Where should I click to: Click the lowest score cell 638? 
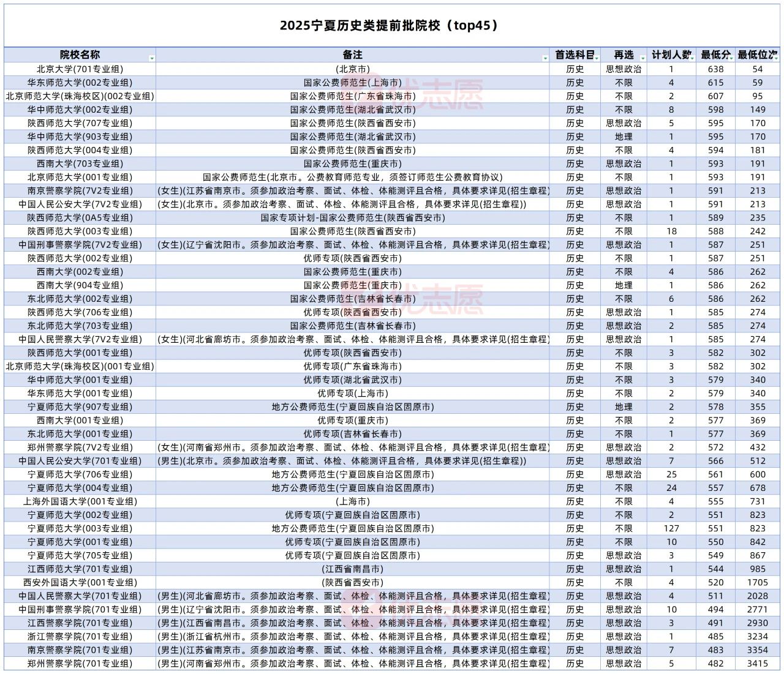click(x=715, y=69)
